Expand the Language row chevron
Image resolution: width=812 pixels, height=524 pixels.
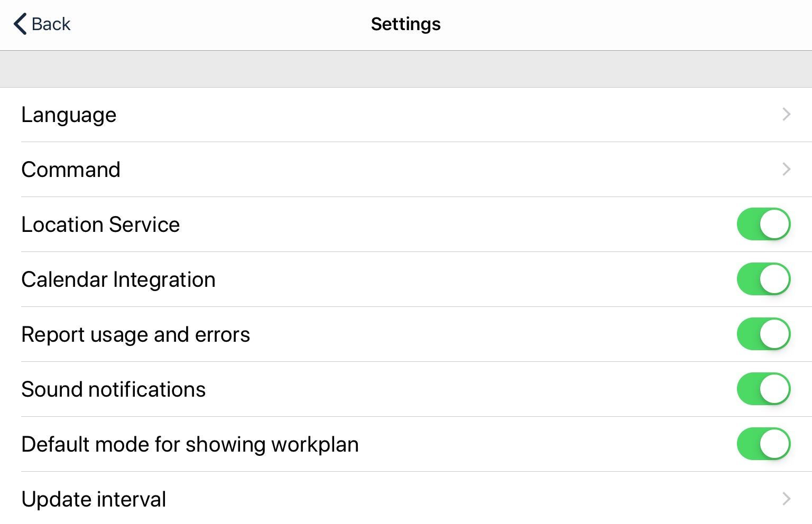pyautogui.click(x=786, y=115)
